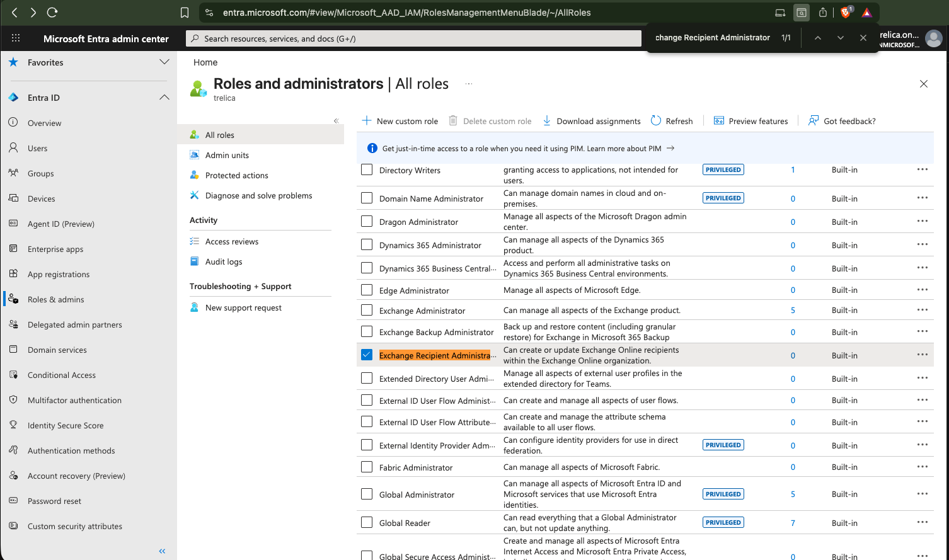Click the browser address bar URL
The width and height of the screenshot is (949, 560).
(407, 13)
